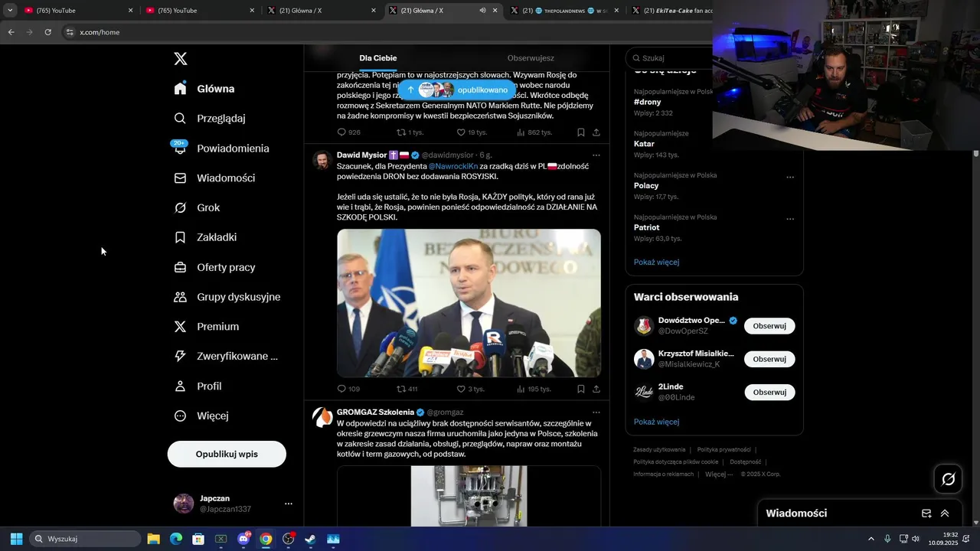Open taskbar volume control
Image resolution: width=980 pixels, height=551 pixels.
[916, 539]
